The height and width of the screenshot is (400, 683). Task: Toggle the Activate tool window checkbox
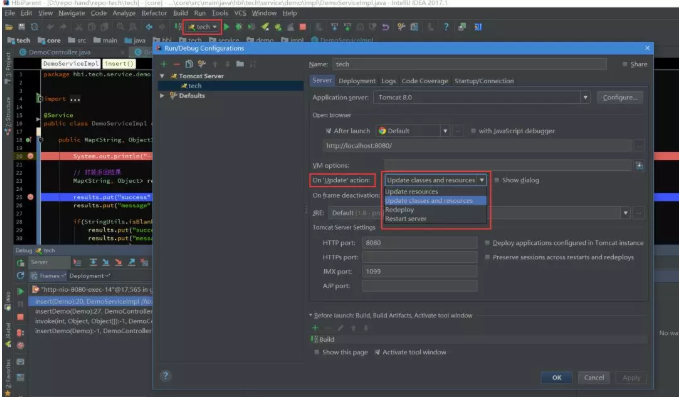pyautogui.click(x=377, y=352)
